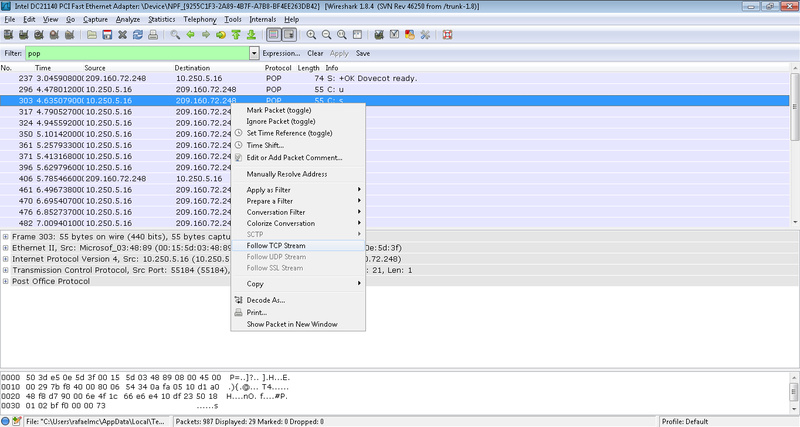Screen dimensions: 800x427
Task: Click the Clear filter button
Action: coord(315,53)
